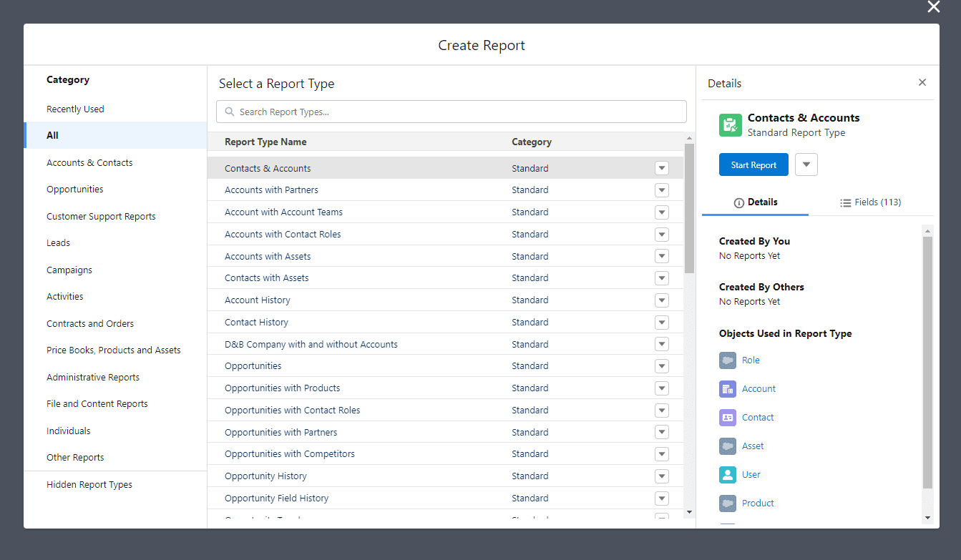Click the Account object icon
Screen dimensions: 961x560
pos(728,389)
